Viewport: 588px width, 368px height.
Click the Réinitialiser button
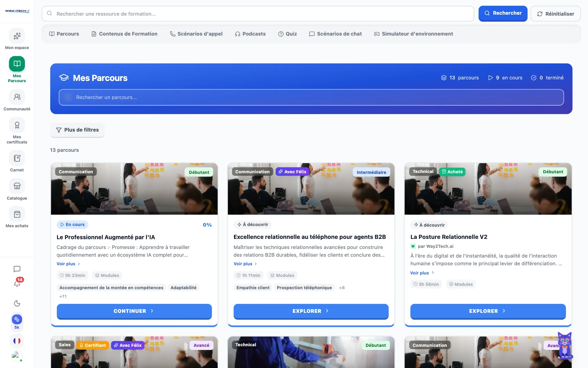556,14
